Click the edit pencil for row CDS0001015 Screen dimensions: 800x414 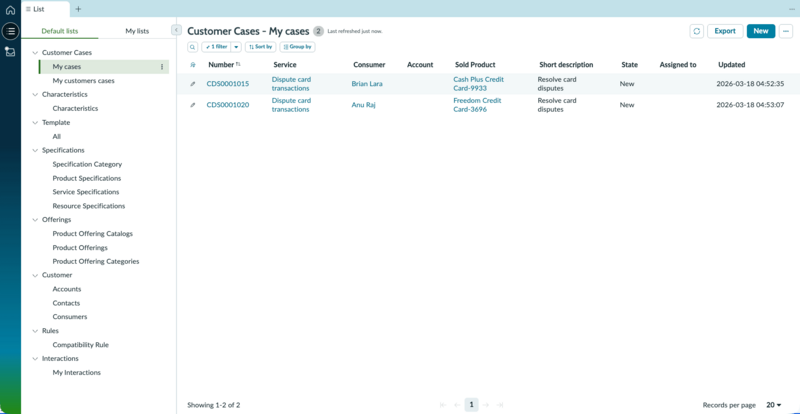click(192, 84)
